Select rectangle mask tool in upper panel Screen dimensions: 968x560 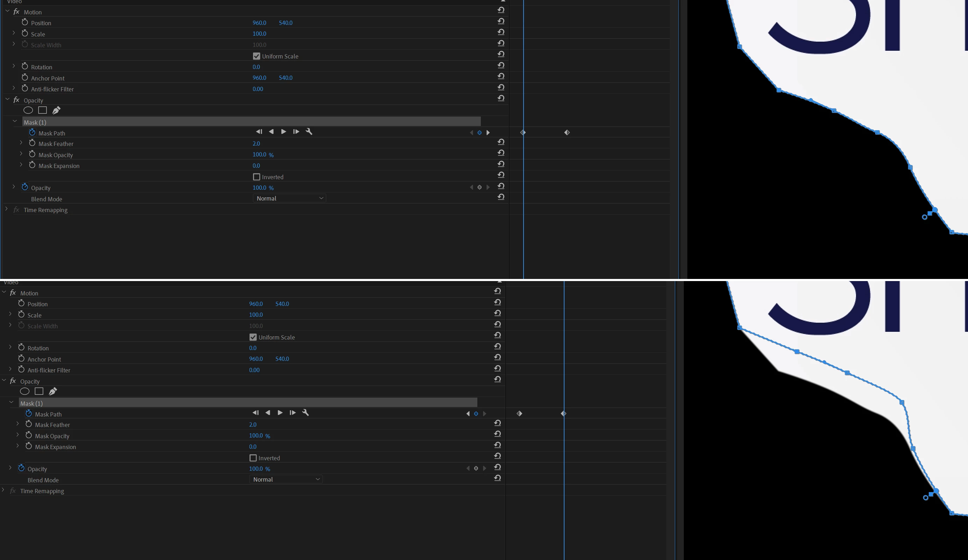[x=42, y=110]
